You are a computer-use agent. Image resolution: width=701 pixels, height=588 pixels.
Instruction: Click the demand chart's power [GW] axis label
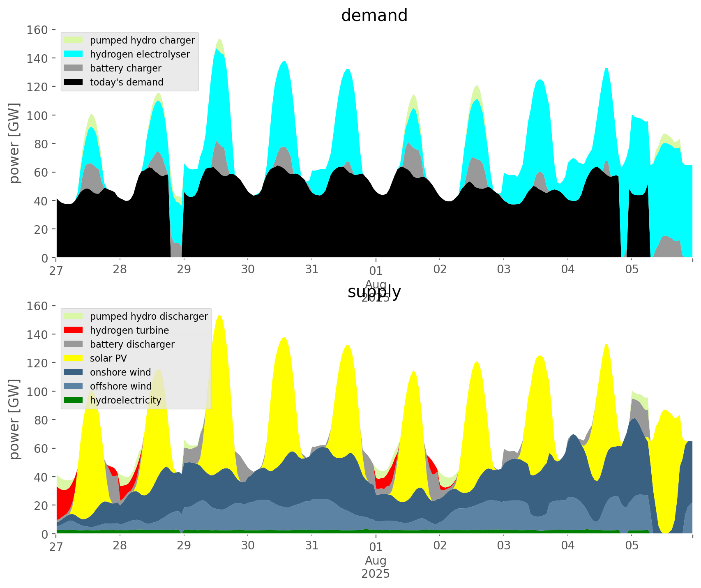tap(14, 143)
